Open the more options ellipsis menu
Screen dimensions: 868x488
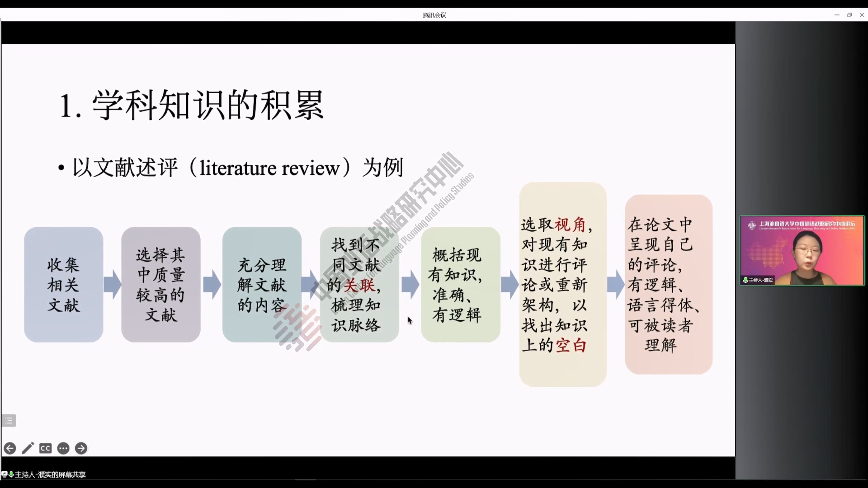63,448
